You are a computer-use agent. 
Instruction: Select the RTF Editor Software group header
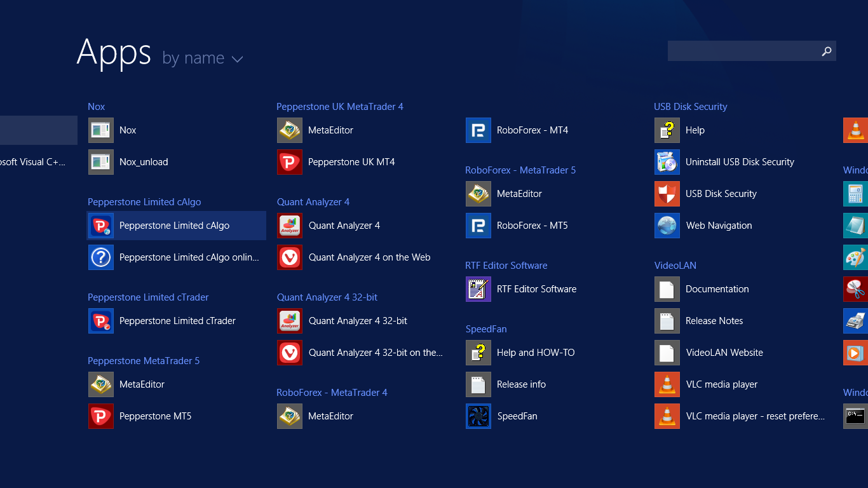506,266
